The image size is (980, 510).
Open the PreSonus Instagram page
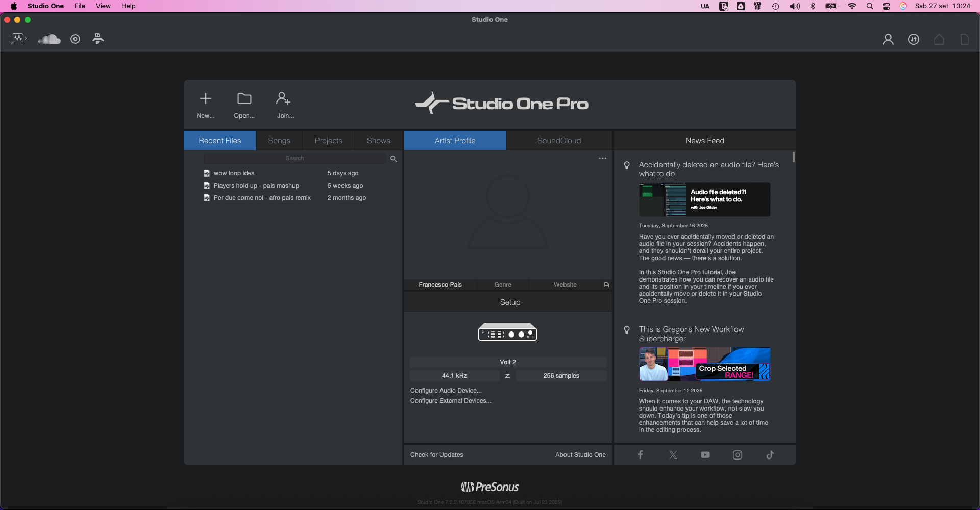pyautogui.click(x=738, y=455)
